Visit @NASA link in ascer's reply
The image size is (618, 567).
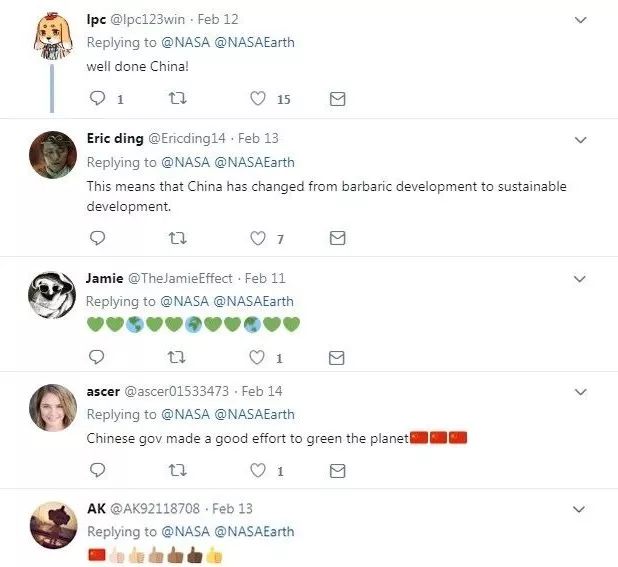[186, 415]
